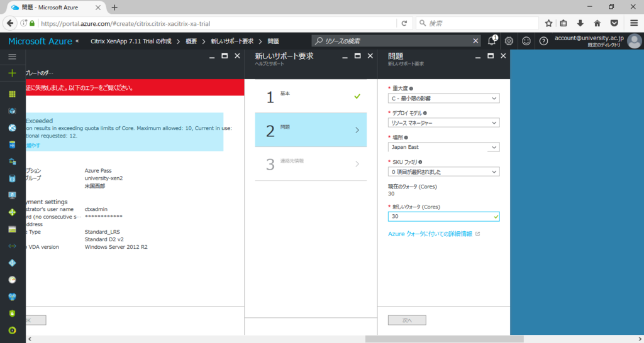The image size is (644, 343).
Task: Click the green plus New resource icon
Action: tap(13, 73)
